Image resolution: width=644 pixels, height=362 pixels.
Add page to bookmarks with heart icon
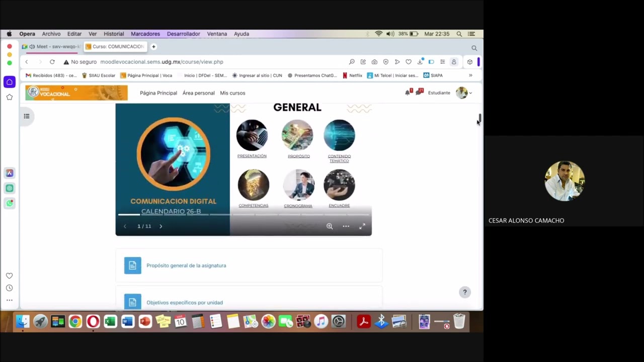[409, 62]
